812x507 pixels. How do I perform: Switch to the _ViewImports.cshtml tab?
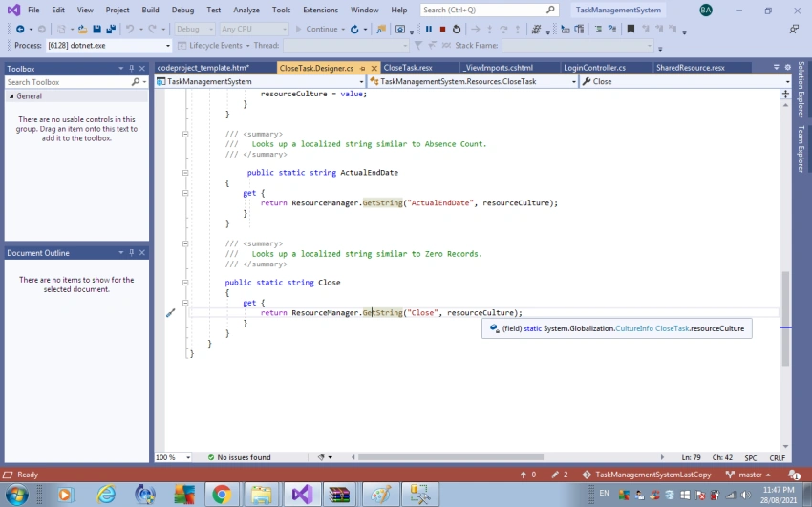coord(498,68)
